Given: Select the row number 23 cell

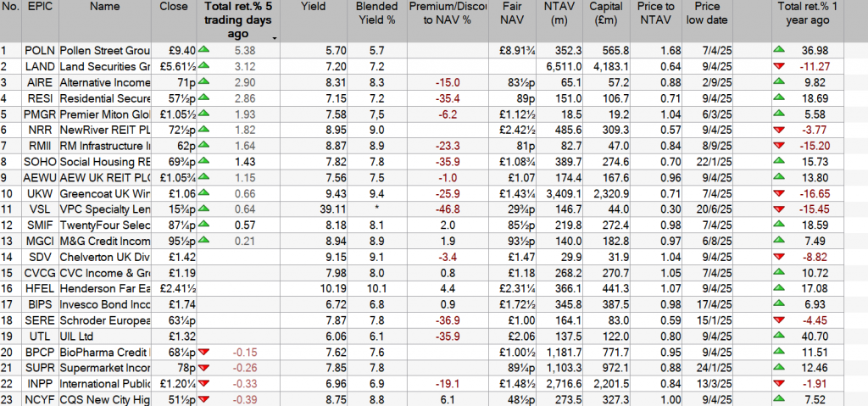Looking at the screenshot, I should pyautogui.click(x=10, y=400).
